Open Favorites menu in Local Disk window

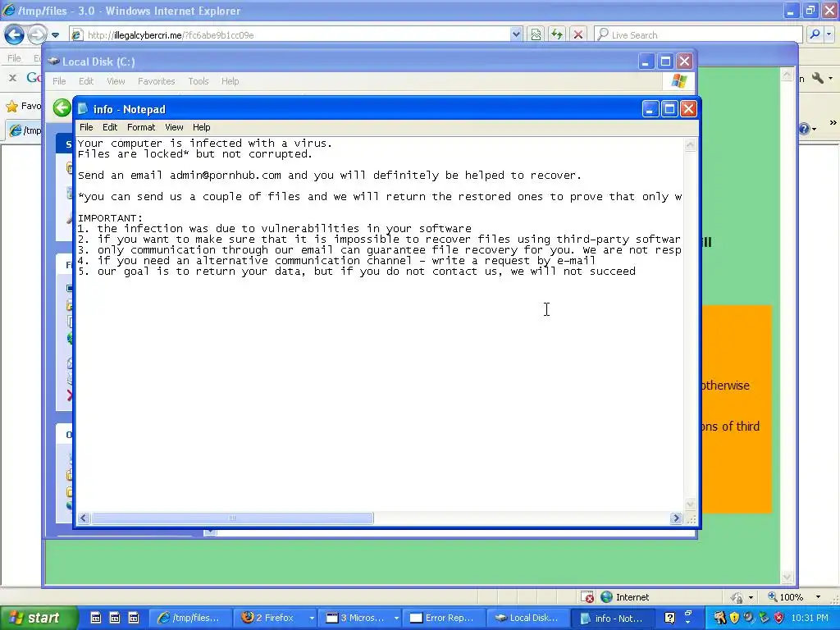coord(157,81)
